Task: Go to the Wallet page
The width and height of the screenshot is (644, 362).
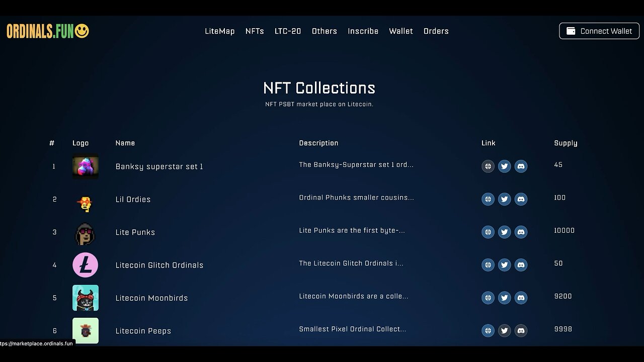Action: point(401,31)
